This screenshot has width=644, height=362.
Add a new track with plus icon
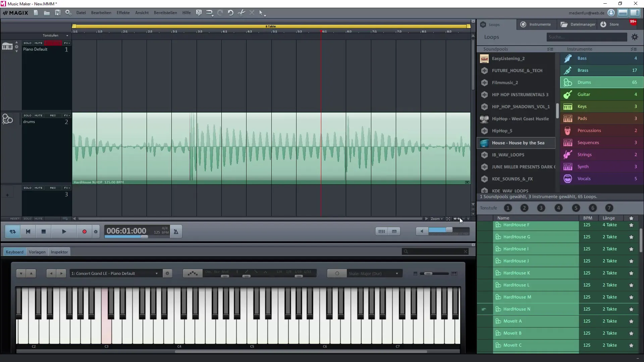click(7, 195)
